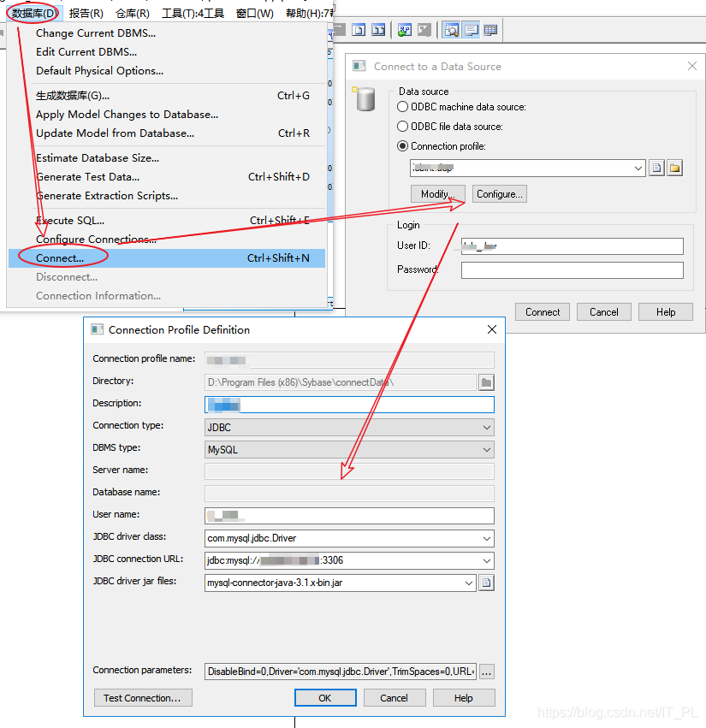Image resolution: width=706 pixels, height=728 pixels.
Task: Click the result list grid toolbar icon
Action: click(x=490, y=30)
